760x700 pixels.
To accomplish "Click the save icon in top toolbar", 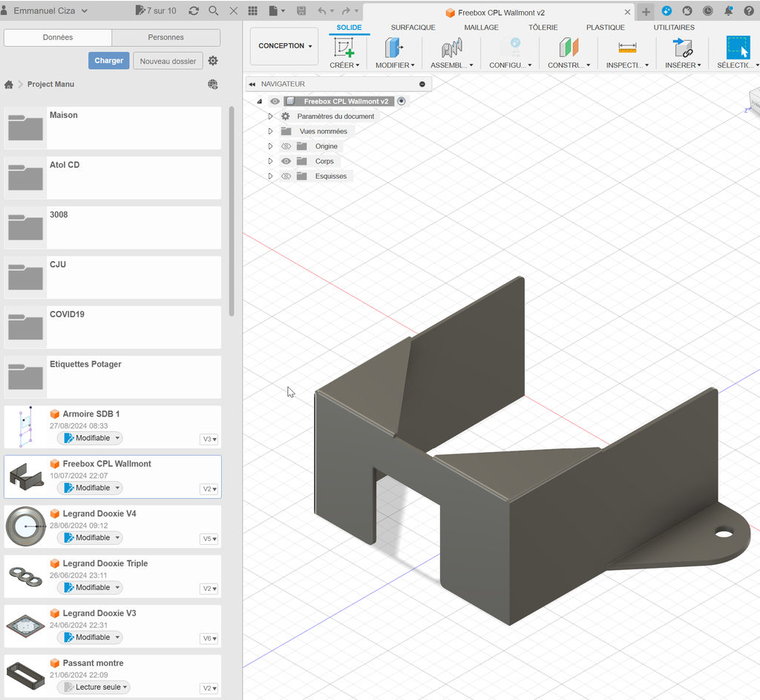I will (301, 11).
